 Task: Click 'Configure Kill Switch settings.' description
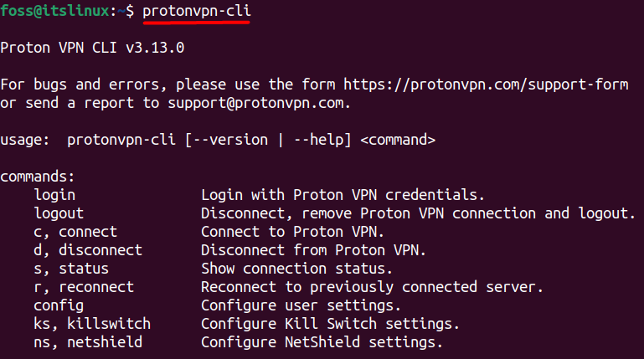(330, 324)
